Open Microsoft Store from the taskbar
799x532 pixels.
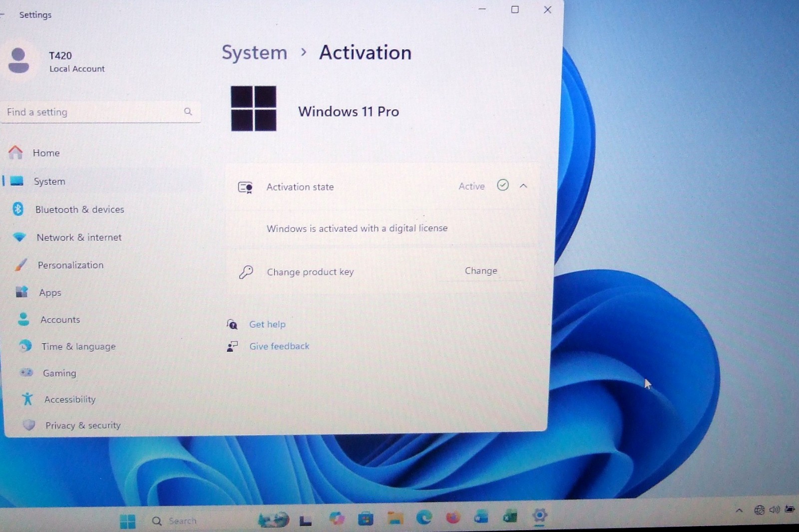(366, 519)
